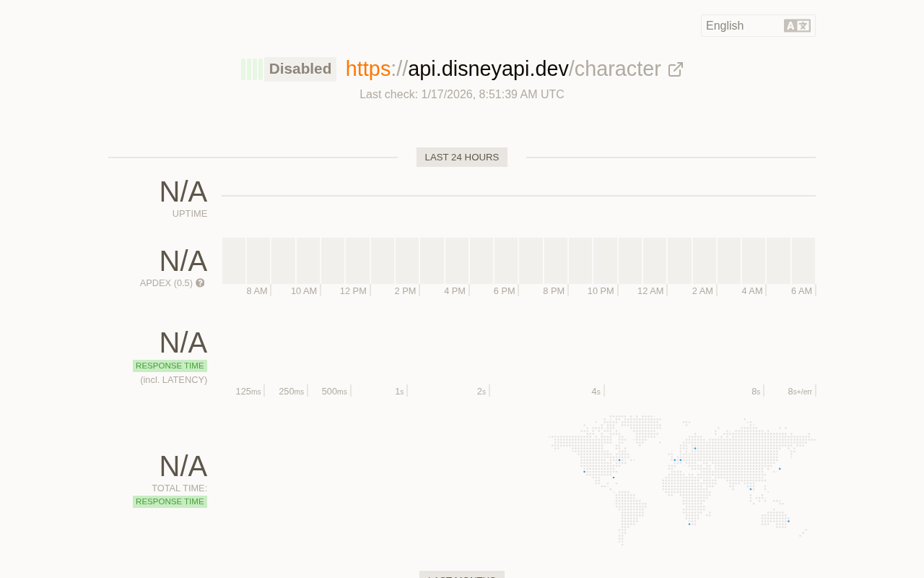Click the 125ms mark on the response scale
The height and width of the screenshot is (578, 924).
coord(248,392)
